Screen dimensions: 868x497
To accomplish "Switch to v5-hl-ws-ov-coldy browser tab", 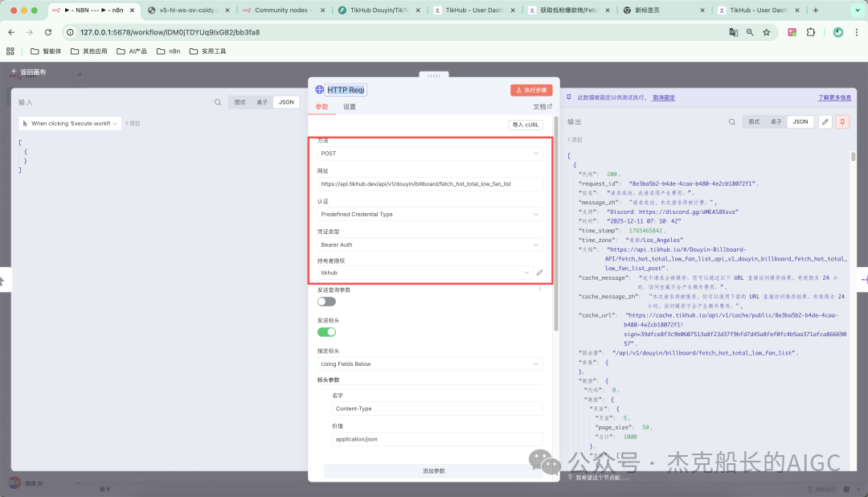I will tap(189, 10).
